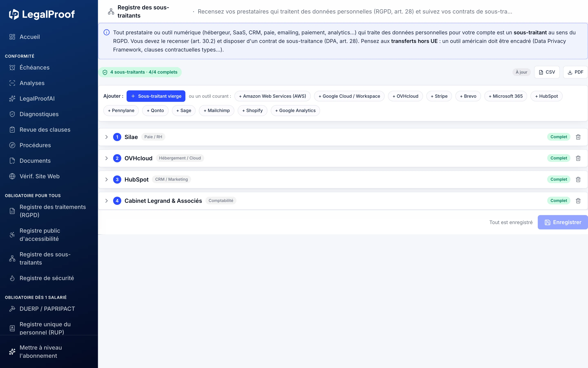
Task: Add the OVHcloud preset chip
Action: [405, 96]
